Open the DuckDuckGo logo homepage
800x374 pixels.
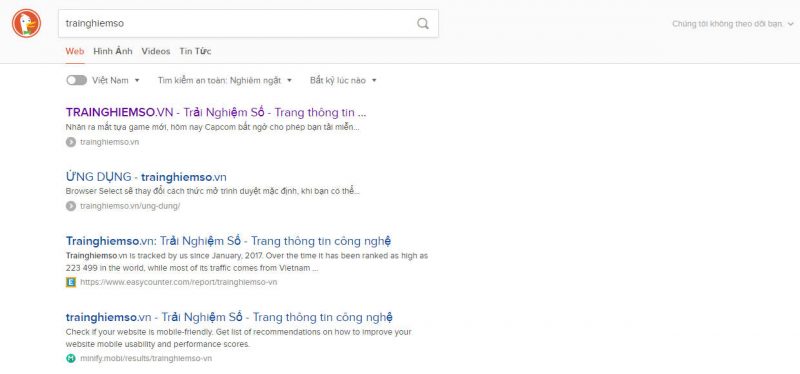[x=27, y=23]
